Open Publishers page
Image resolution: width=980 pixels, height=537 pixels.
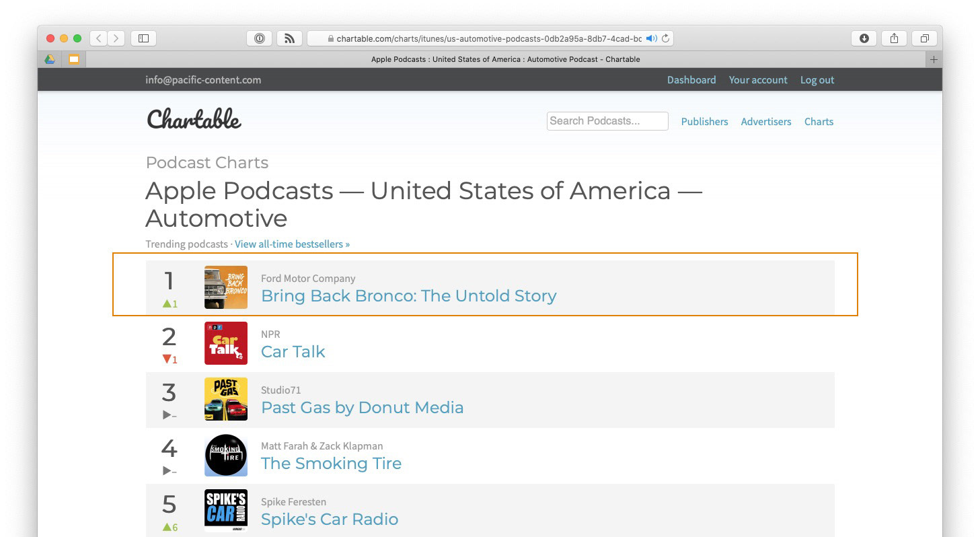[x=704, y=122]
